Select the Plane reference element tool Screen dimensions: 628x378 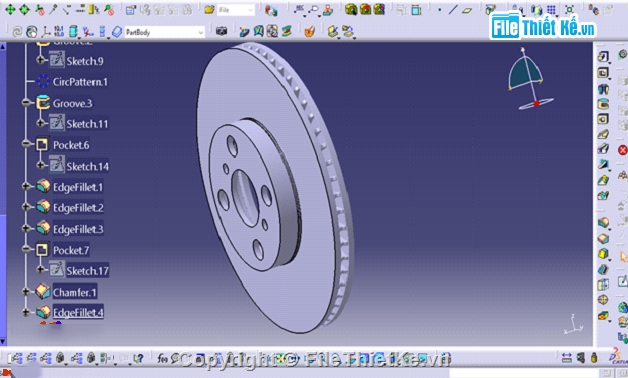(x=467, y=10)
